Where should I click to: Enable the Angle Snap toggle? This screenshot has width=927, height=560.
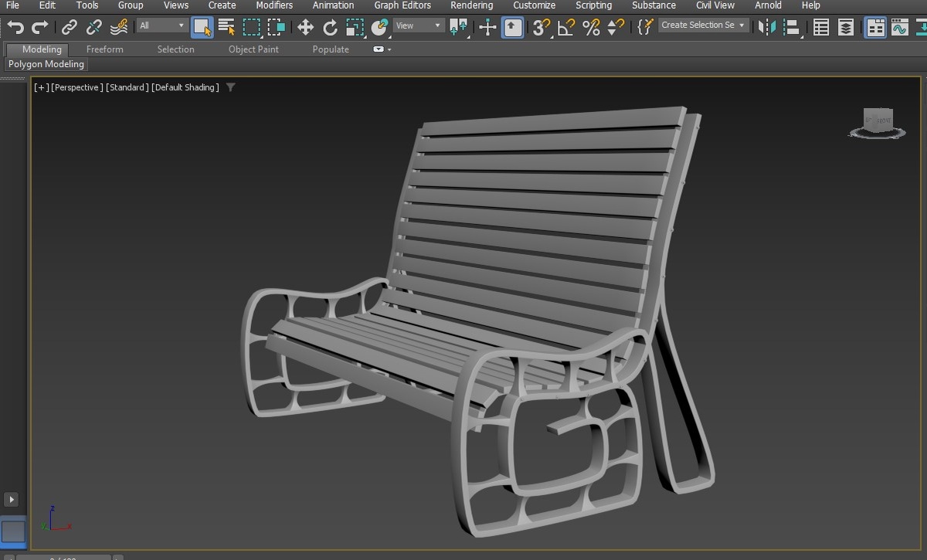point(566,27)
